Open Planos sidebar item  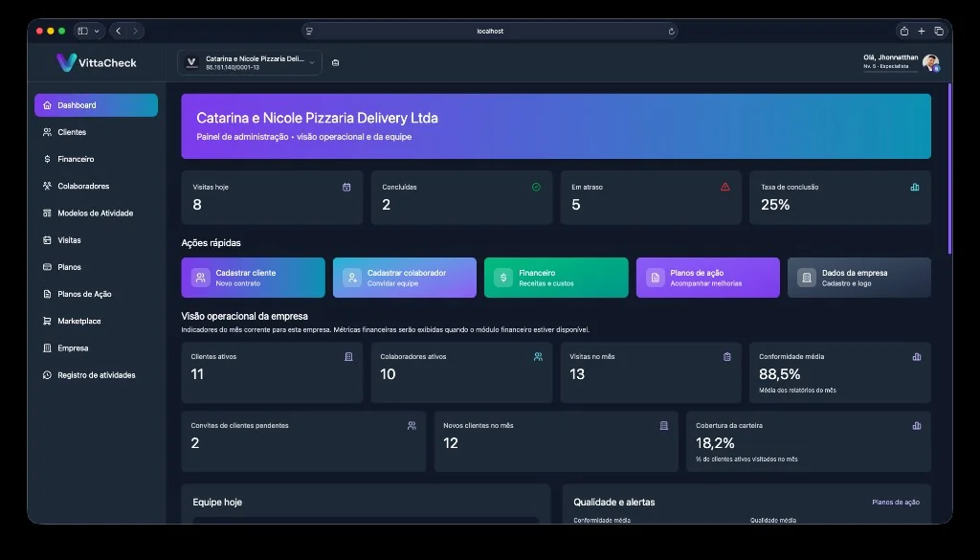(96, 267)
